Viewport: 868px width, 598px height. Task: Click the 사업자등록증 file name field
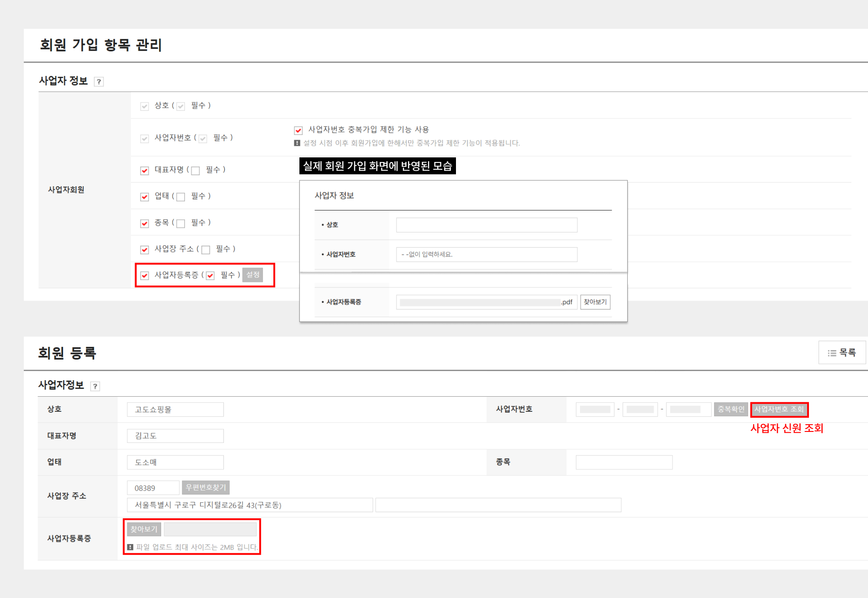(210, 529)
